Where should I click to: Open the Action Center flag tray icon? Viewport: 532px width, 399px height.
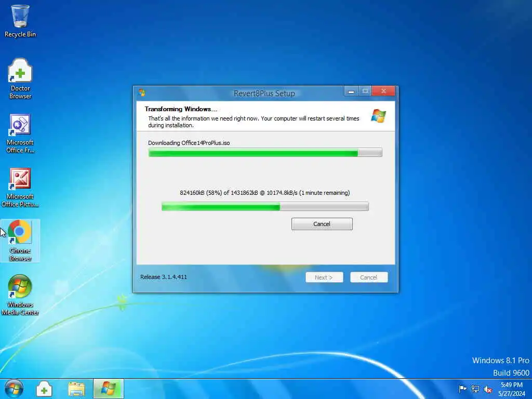[x=462, y=389]
